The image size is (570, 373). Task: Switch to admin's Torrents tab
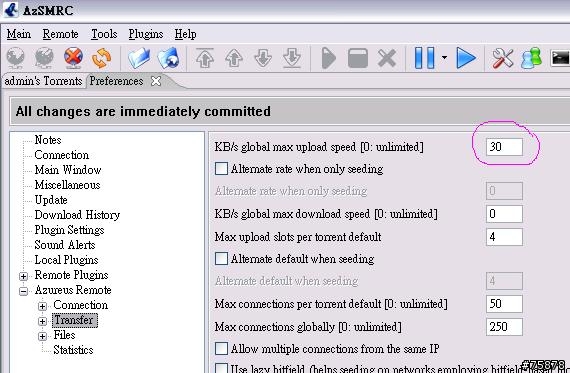pyautogui.click(x=43, y=81)
